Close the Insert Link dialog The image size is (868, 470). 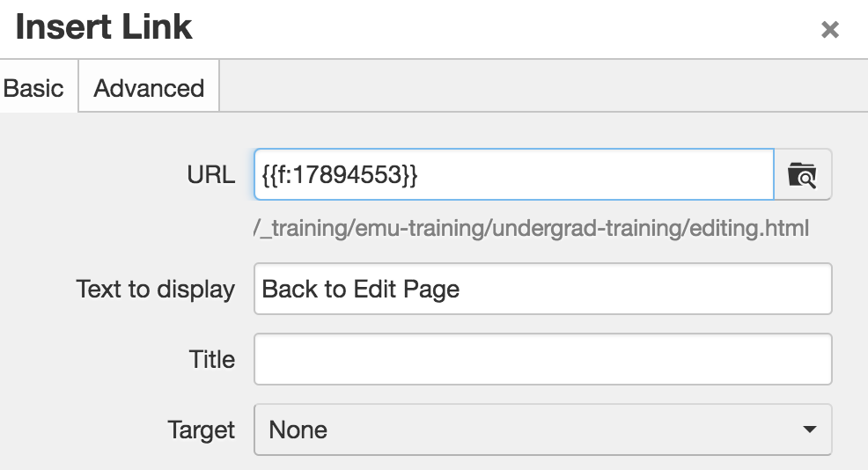[x=829, y=30]
